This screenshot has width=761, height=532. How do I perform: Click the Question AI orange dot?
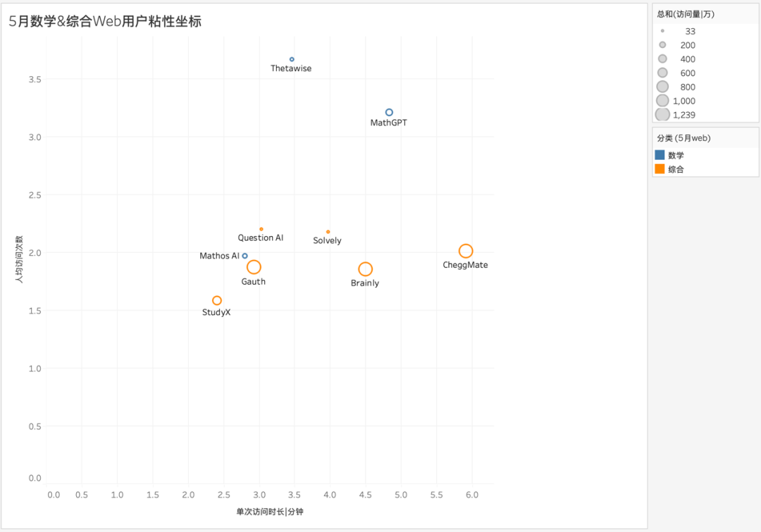pos(261,229)
